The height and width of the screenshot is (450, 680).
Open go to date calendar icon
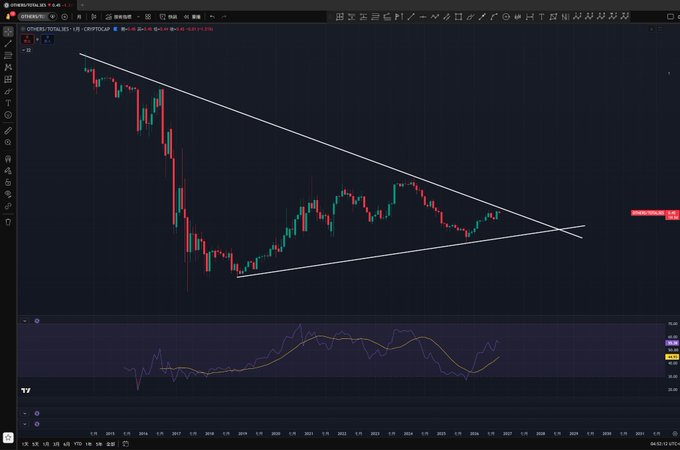[125, 444]
